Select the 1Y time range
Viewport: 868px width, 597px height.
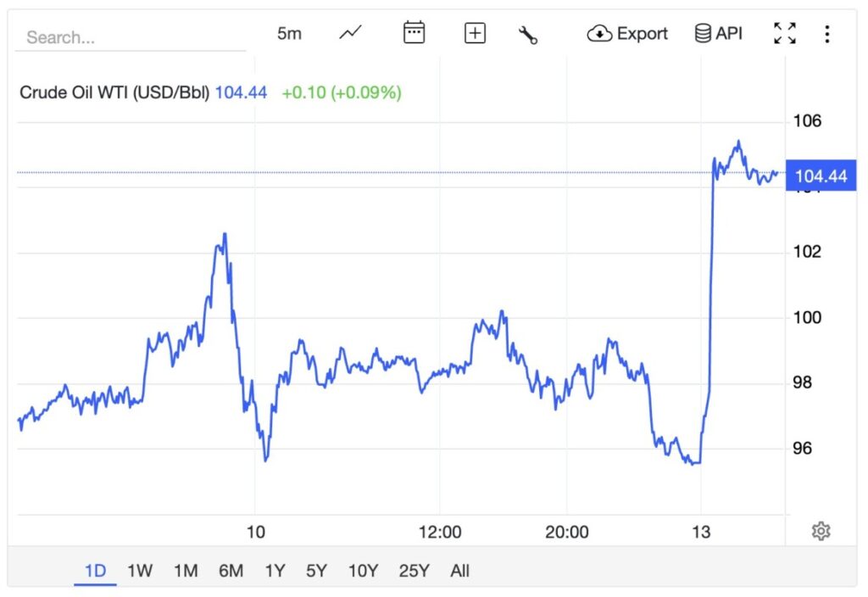tap(275, 571)
